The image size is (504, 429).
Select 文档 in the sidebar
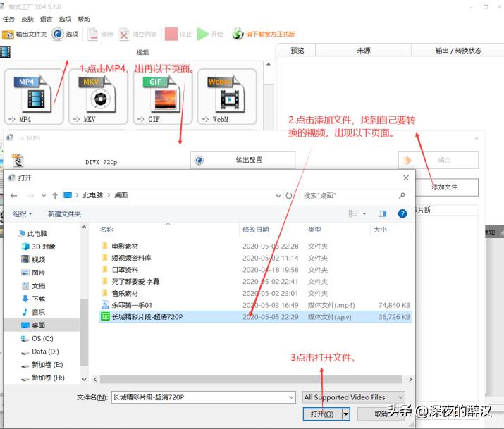click(x=33, y=286)
